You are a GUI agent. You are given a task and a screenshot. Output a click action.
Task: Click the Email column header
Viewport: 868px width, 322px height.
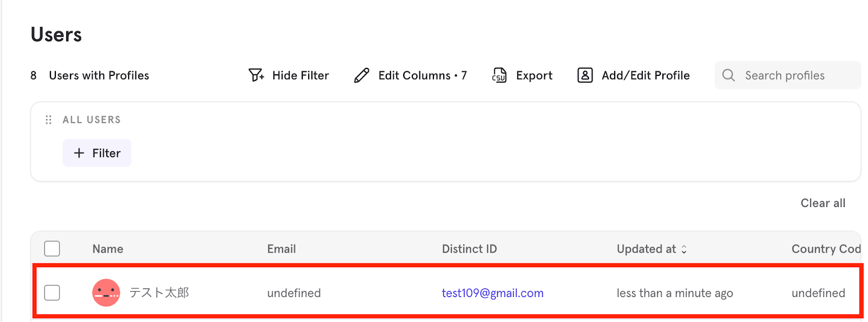281,249
